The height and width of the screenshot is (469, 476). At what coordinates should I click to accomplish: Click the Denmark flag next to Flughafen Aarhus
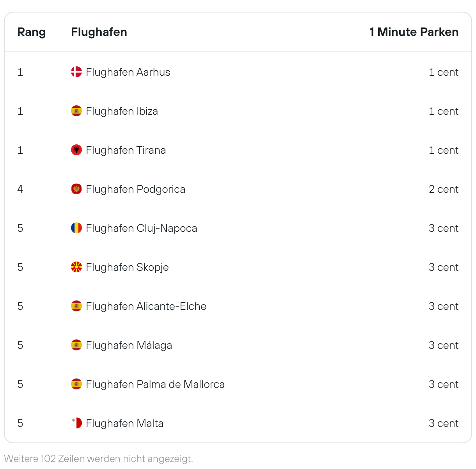click(76, 72)
